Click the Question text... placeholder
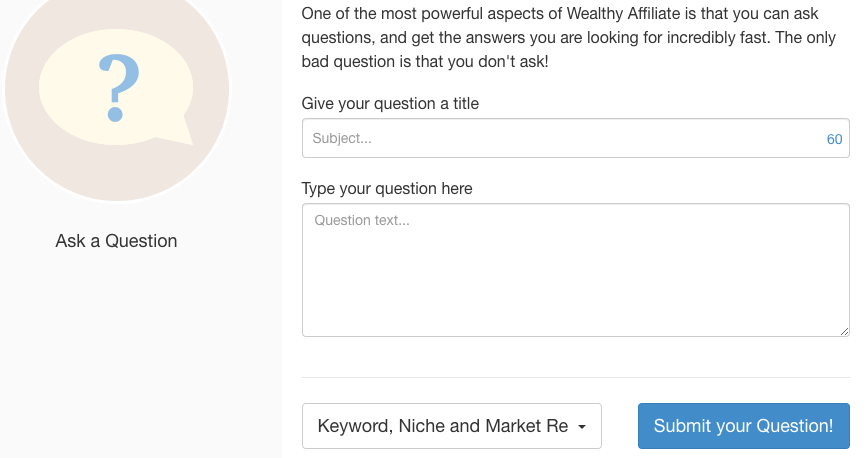This screenshot has height=458, width=868. pos(362,220)
